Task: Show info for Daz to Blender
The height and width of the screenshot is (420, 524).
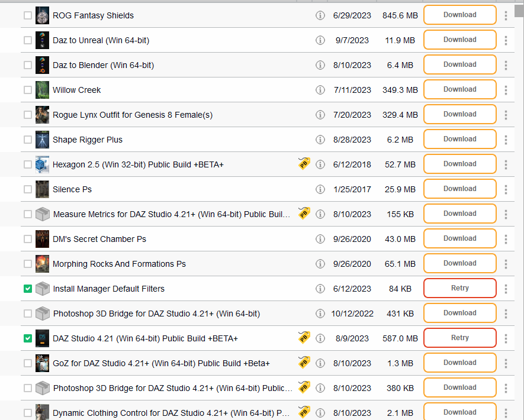Action: tap(320, 65)
